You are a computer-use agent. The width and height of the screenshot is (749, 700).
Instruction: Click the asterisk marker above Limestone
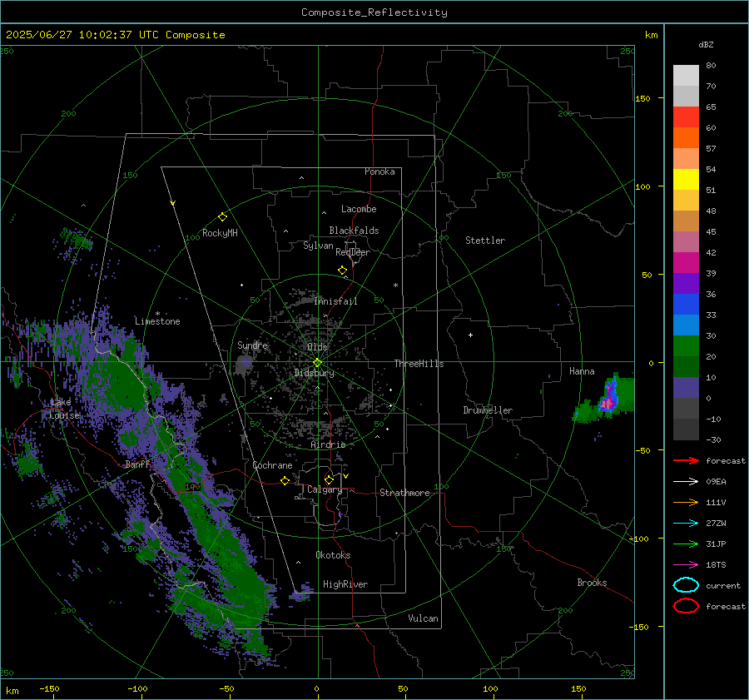[157, 314]
